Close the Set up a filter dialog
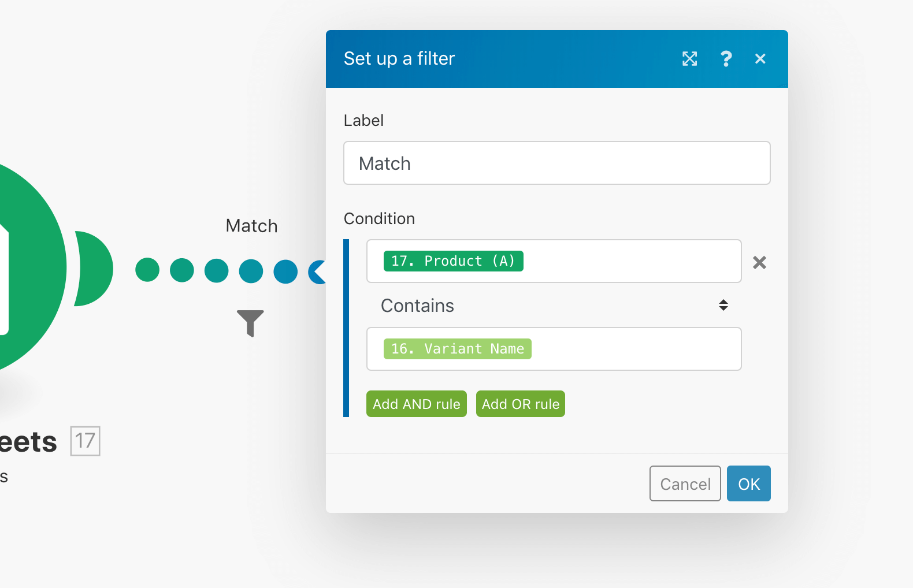913x588 pixels. pyautogui.click(x=760, y=59)
